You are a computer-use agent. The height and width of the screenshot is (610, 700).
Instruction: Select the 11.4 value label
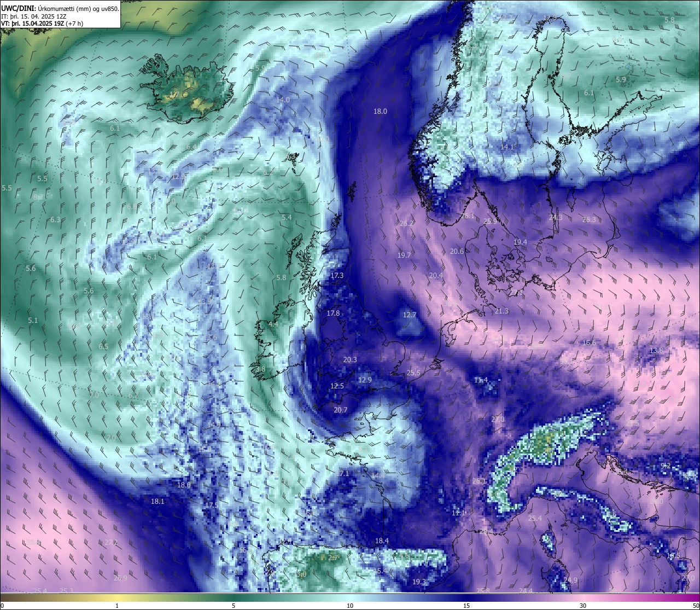[481, 380]
